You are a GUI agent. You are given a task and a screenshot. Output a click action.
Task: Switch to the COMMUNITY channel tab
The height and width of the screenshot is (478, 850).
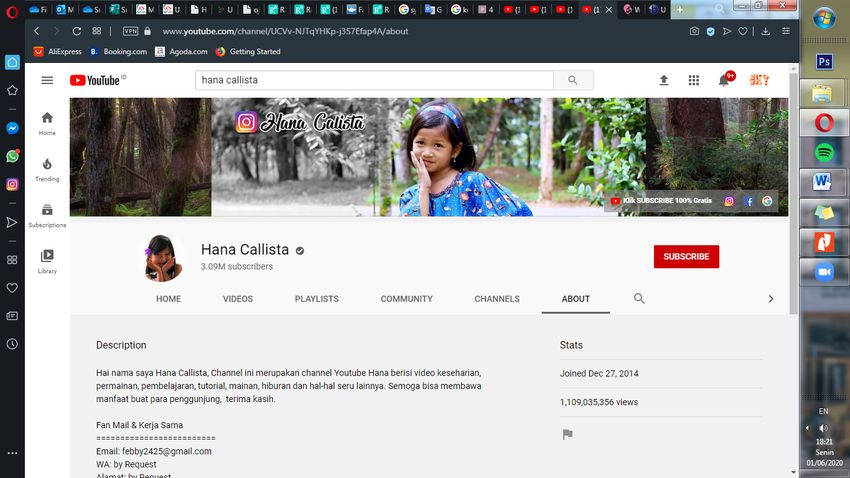point(407,299)
